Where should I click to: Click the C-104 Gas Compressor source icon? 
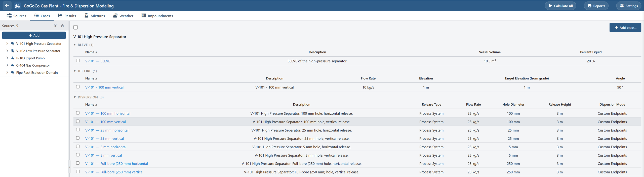[13, 65]
